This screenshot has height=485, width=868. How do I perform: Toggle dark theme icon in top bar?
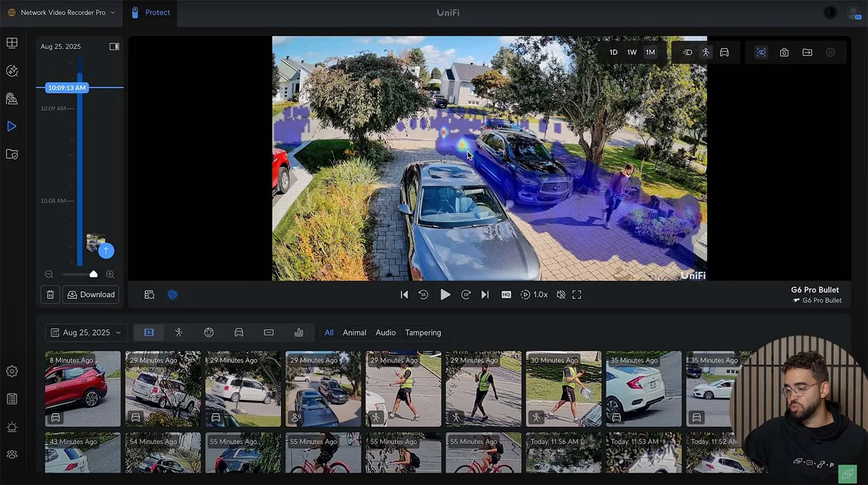pos(830,13)
